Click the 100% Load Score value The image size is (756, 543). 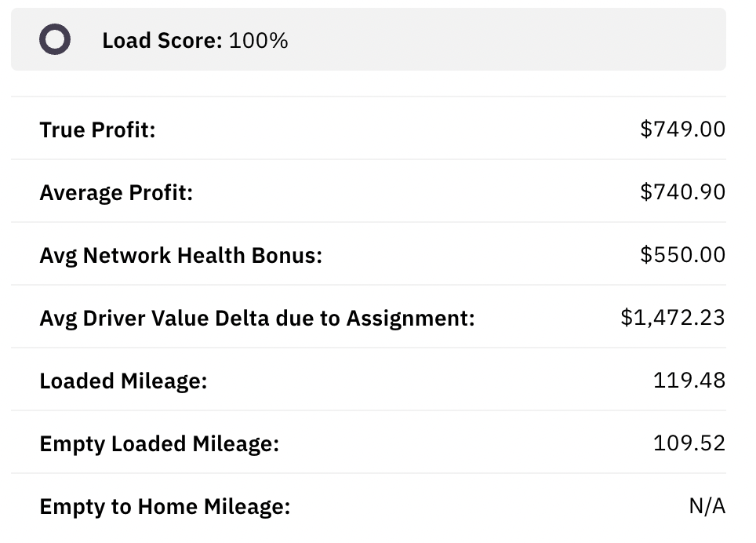coord(259,40)
